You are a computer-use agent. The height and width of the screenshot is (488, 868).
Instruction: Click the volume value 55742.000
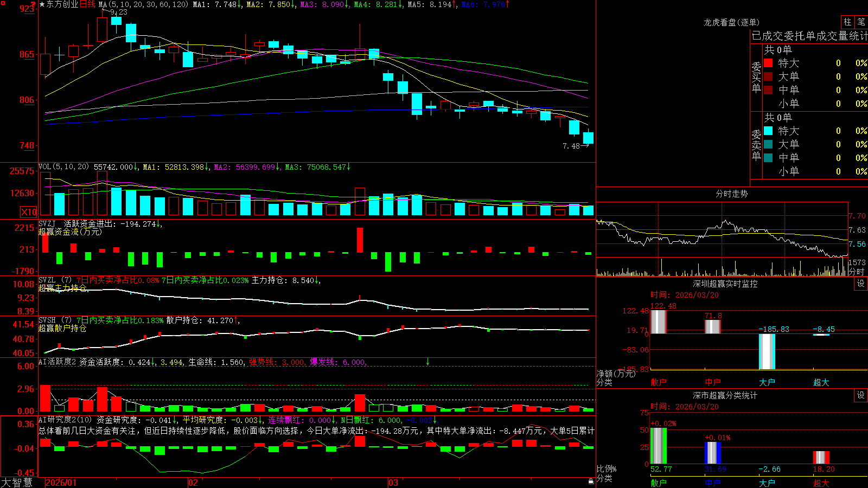pyautogui.click(x=113, y=167)
